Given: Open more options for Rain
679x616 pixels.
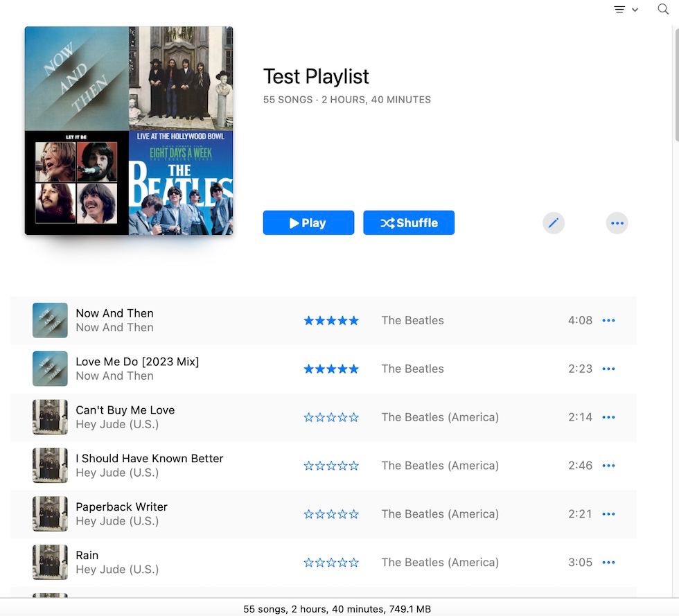Looking at the screenshot, I should click(608, 563).
